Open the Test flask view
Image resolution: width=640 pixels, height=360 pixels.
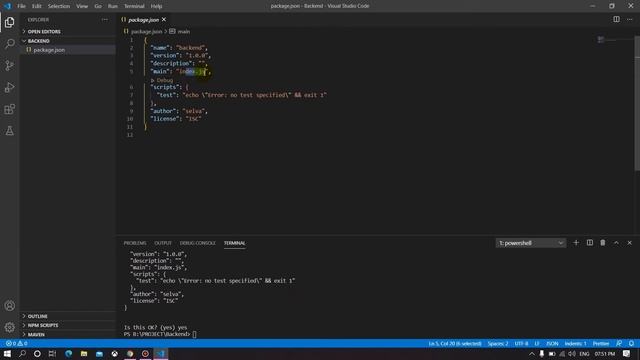pos(9,131)
